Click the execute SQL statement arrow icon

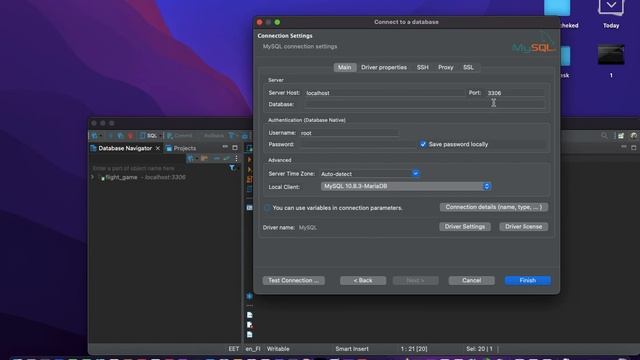(x=249, y=160)
